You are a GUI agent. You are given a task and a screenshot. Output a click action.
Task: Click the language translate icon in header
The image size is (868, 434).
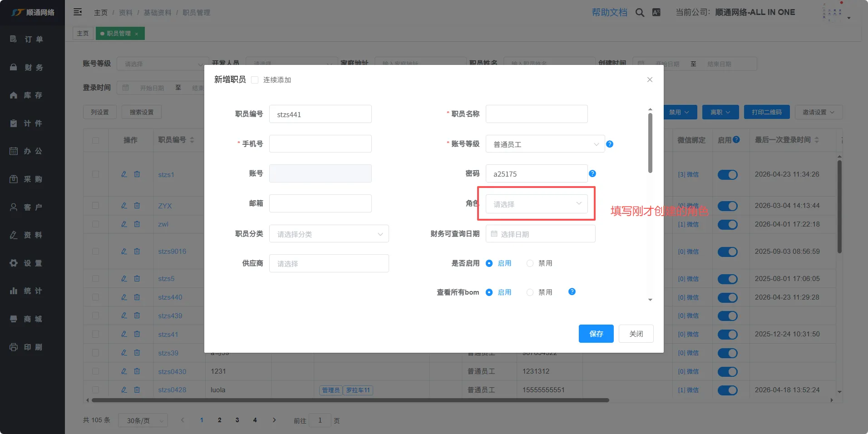[x=656, y=13]
